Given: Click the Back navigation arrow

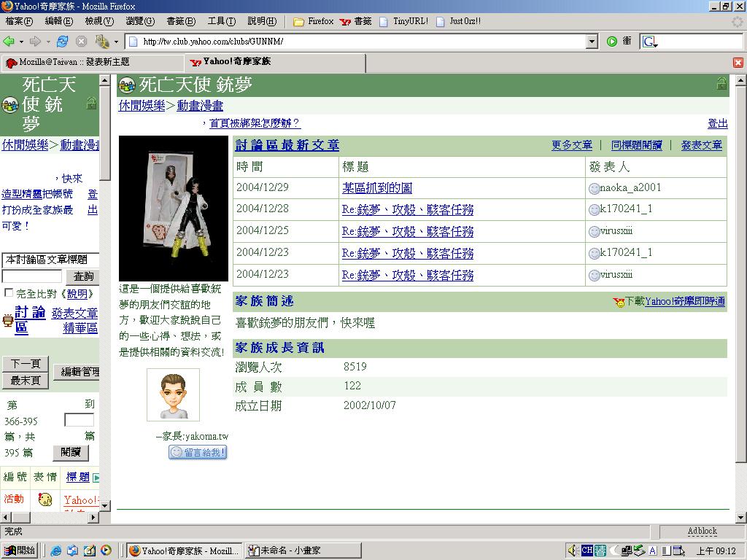Looking at the screenshot, I should tap(9, 42).
